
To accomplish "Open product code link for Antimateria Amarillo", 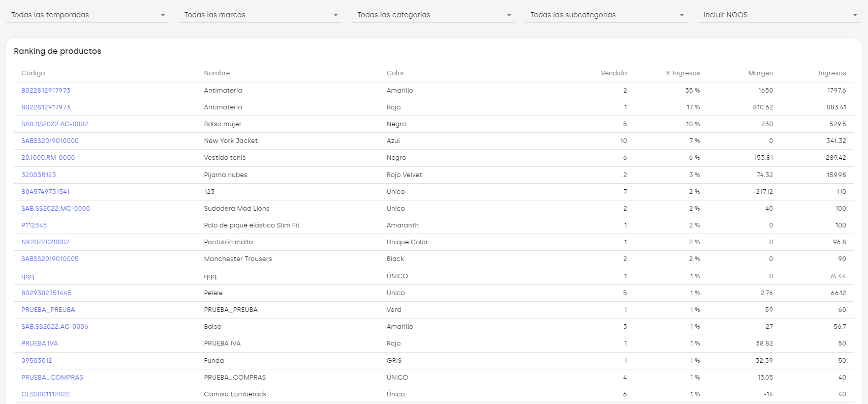I will click(46, 90).
